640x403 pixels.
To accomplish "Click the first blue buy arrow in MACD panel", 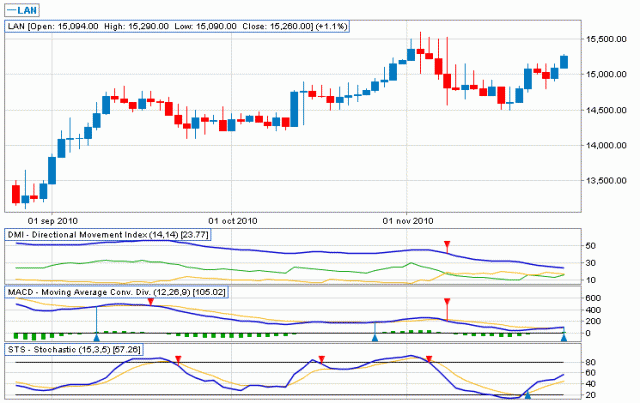I will 96,338.
